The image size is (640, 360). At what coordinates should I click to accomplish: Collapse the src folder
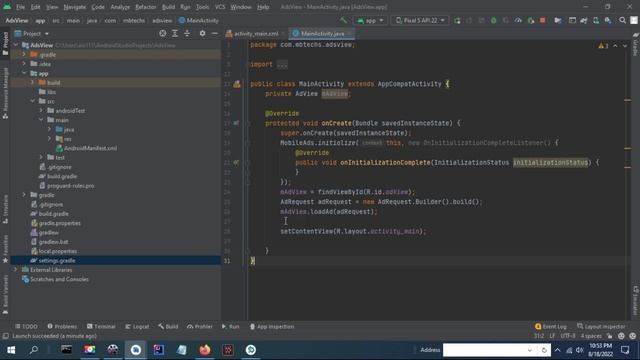coord(33,101)
